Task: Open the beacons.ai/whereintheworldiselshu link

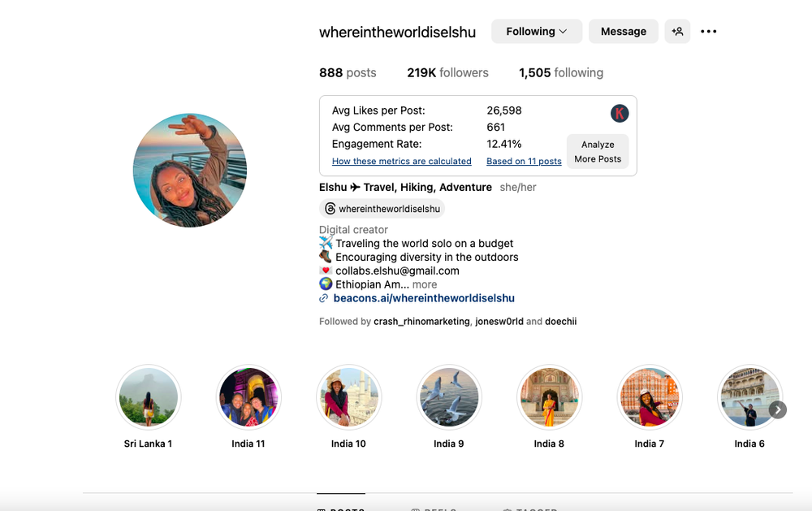Action: pos(424,298)
